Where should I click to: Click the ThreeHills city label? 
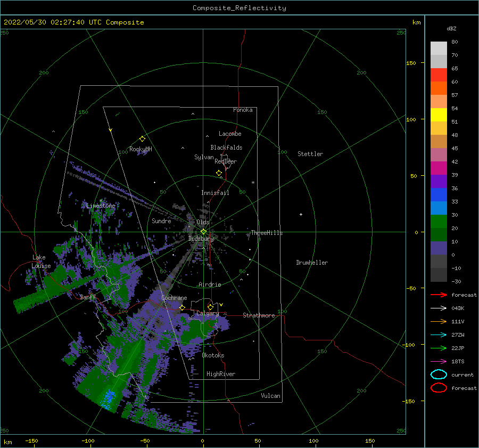point(267,233)
